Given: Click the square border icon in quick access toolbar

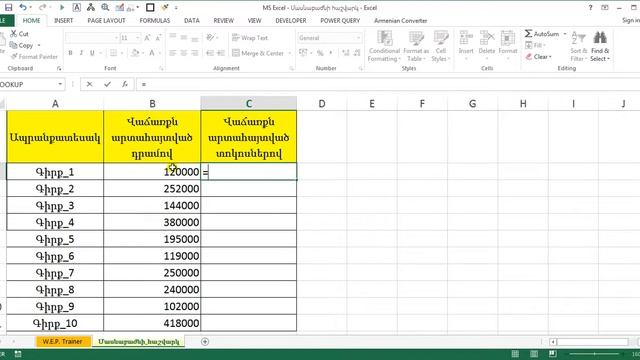Looking at the screenshot, I should pos(150,7).
